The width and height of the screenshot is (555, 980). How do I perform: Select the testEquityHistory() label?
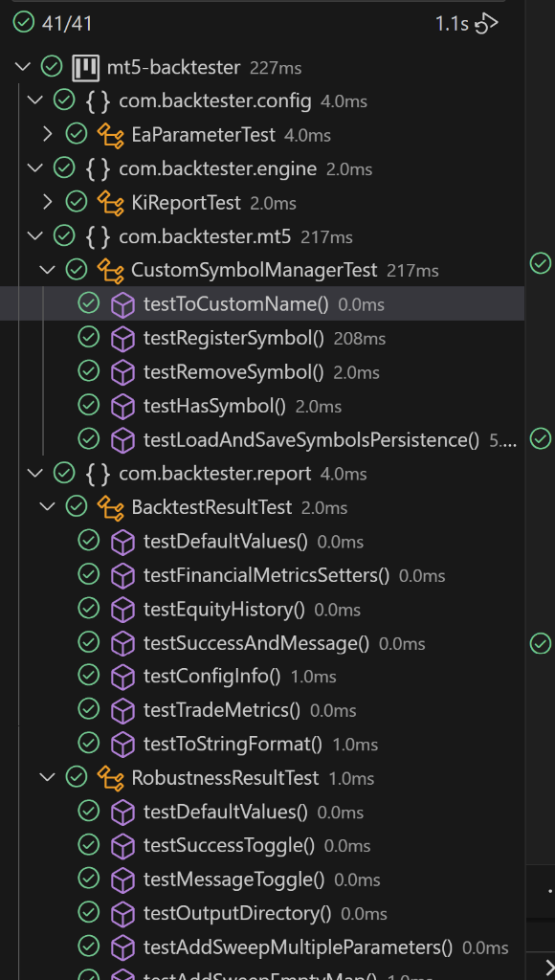(x=224, y=610)
